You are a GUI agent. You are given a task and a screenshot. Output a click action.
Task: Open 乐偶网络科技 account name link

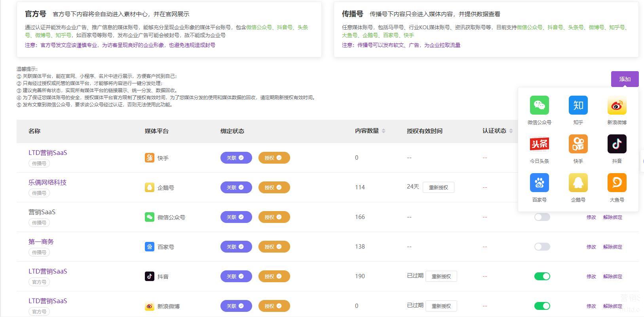pyautogui.click(x=47, y=182)
